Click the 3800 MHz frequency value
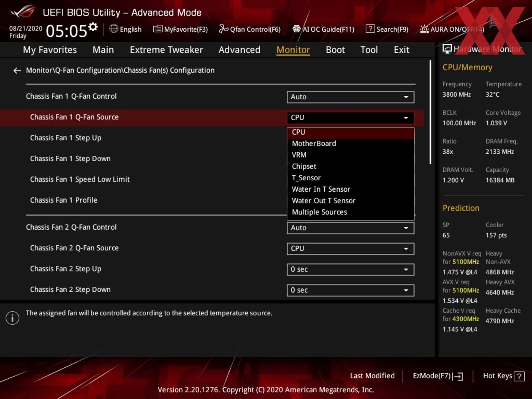This screenshot has height=399, width=532. 457,95
